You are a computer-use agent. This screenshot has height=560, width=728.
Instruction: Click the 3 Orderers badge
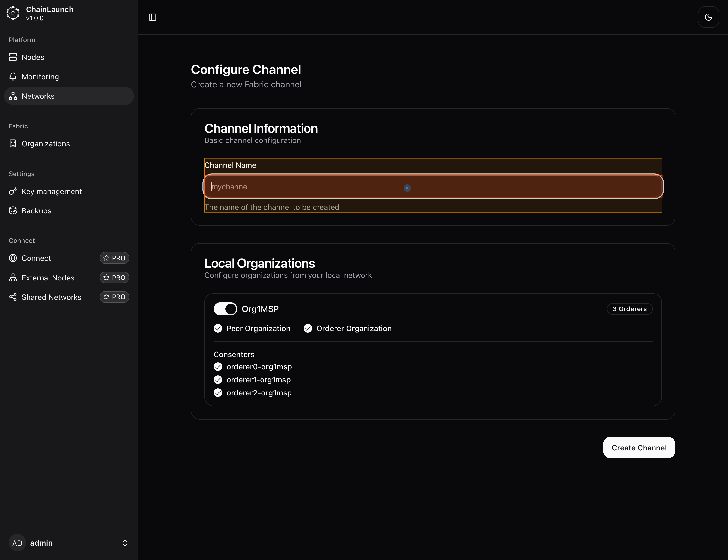click(x=629, y=309)
